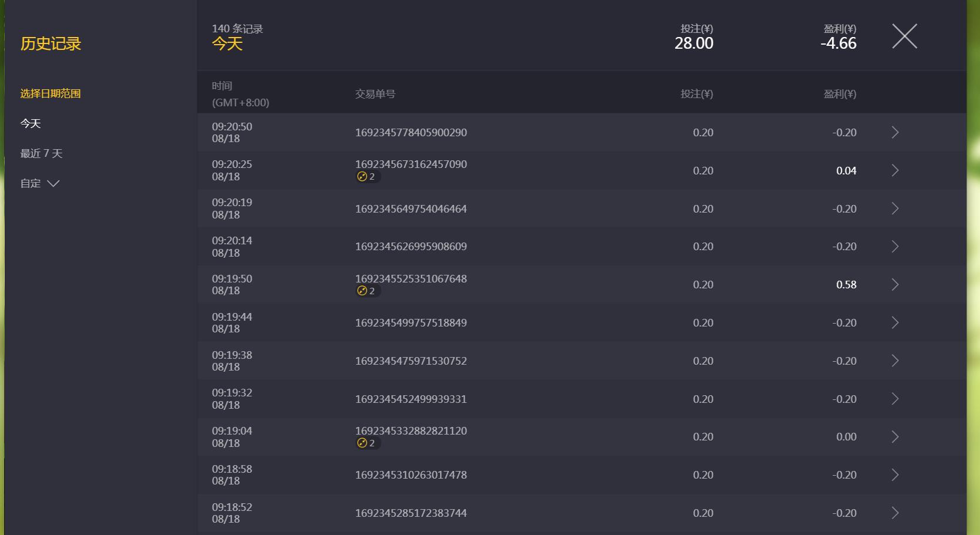Select the row with profit 0.58
Viewport: 980px width, 535px height.
[582, 285]
